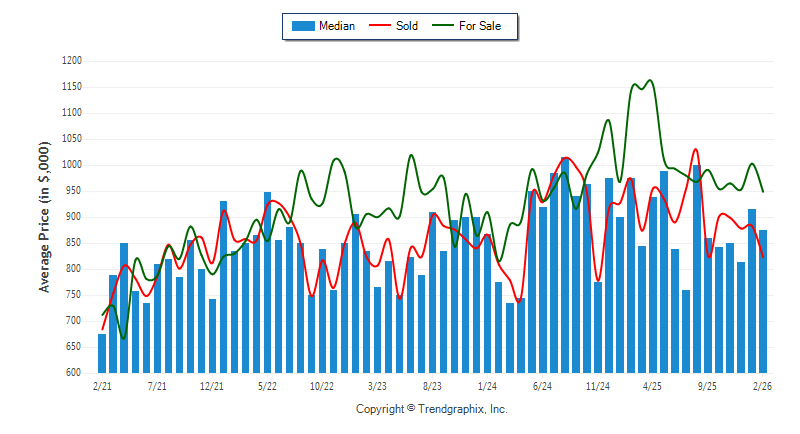Screen dimensions: 800x434
Task: Click the green For Sale legend line icon
Action: (x=440, y=26)
